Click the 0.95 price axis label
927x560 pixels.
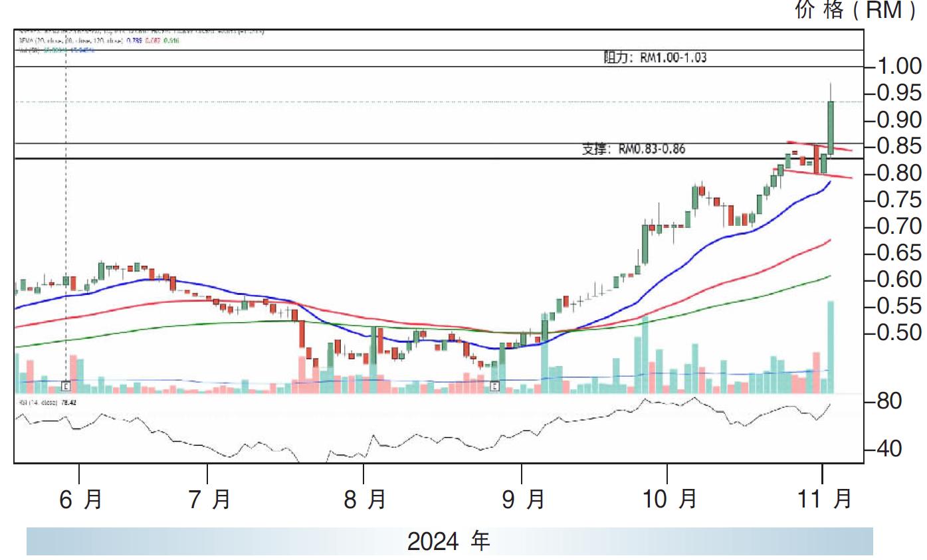tap(900, 93)
